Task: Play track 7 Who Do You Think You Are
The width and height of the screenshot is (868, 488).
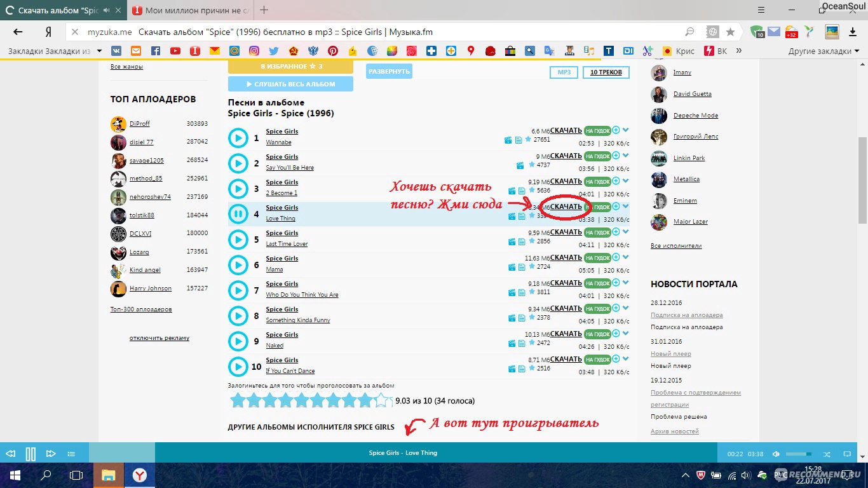Action: [238, 290]
